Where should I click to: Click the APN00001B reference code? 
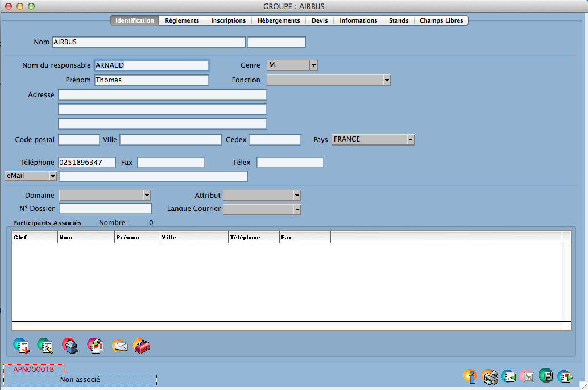[x=34, y=370]
